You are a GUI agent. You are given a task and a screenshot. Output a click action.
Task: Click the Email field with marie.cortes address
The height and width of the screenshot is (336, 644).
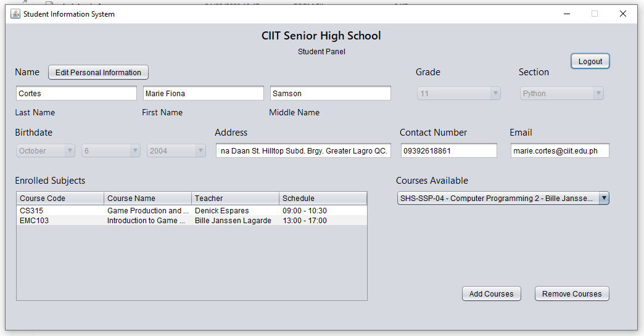tap(559, 151)
